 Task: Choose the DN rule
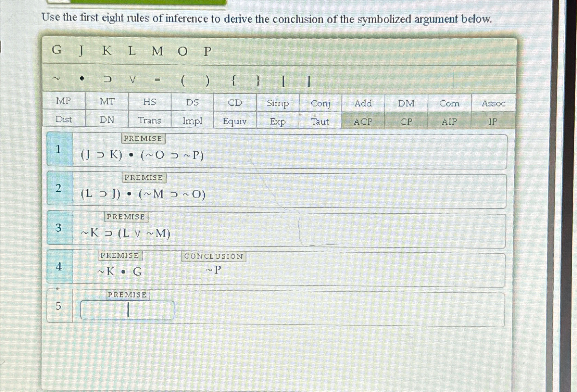pyautogui.click(x=107, y=119)
